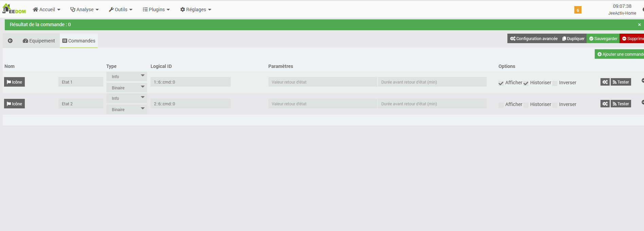The height and width of the screenshot is (231, 644).
Task: Click Tester for Etat 1 command
Action: click(x=621, y=82)
